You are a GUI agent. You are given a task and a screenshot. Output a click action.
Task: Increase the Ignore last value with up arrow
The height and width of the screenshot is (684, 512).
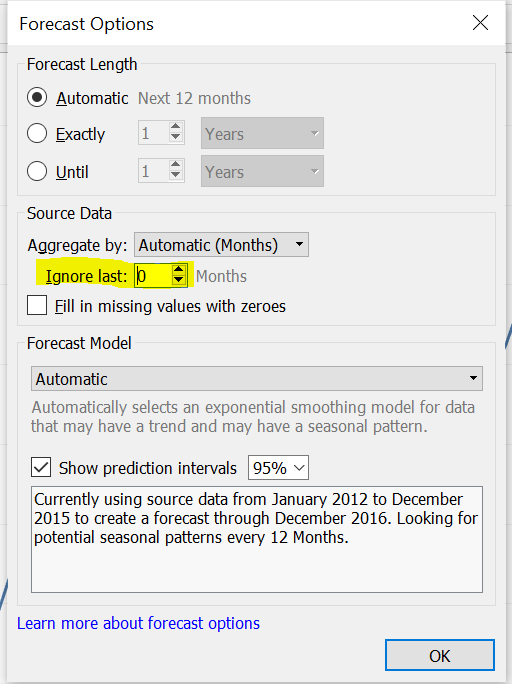(x=178, y=270)
